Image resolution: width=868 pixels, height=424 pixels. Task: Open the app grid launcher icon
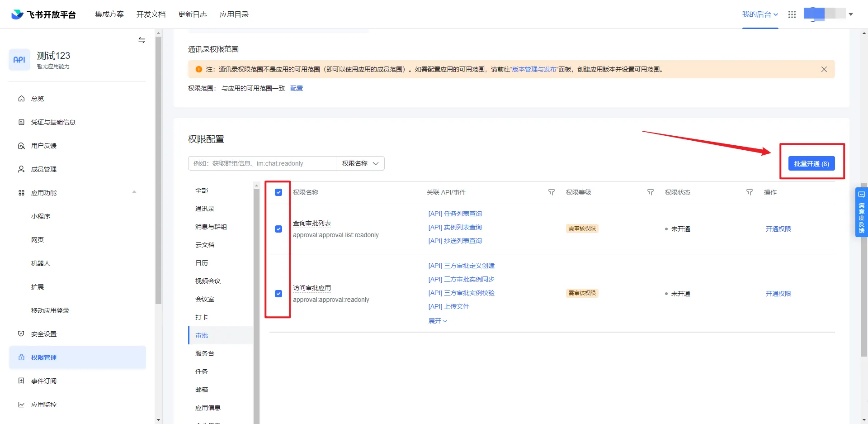tap(792, 14)
